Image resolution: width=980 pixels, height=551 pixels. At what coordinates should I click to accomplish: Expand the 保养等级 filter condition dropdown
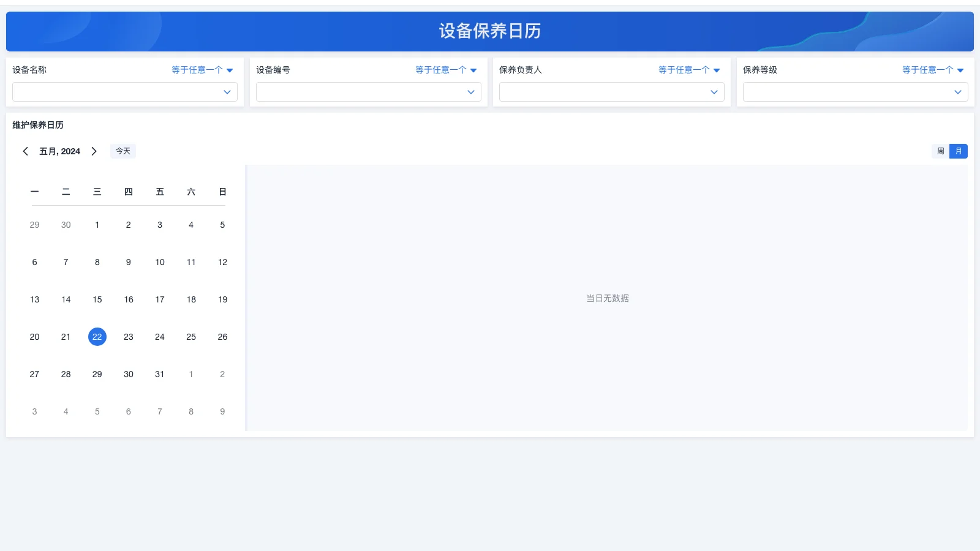coord(932,70)
